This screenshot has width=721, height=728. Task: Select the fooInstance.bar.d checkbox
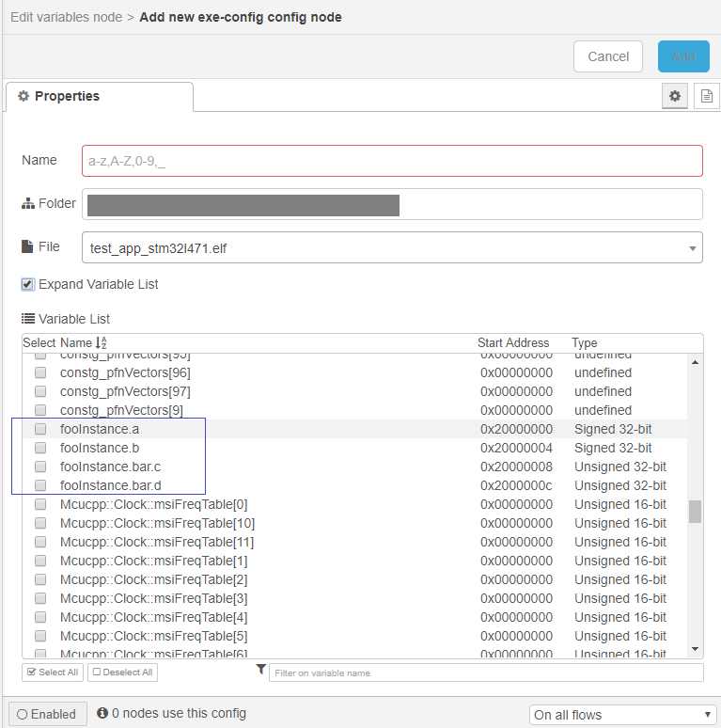[x=40, y=485]
